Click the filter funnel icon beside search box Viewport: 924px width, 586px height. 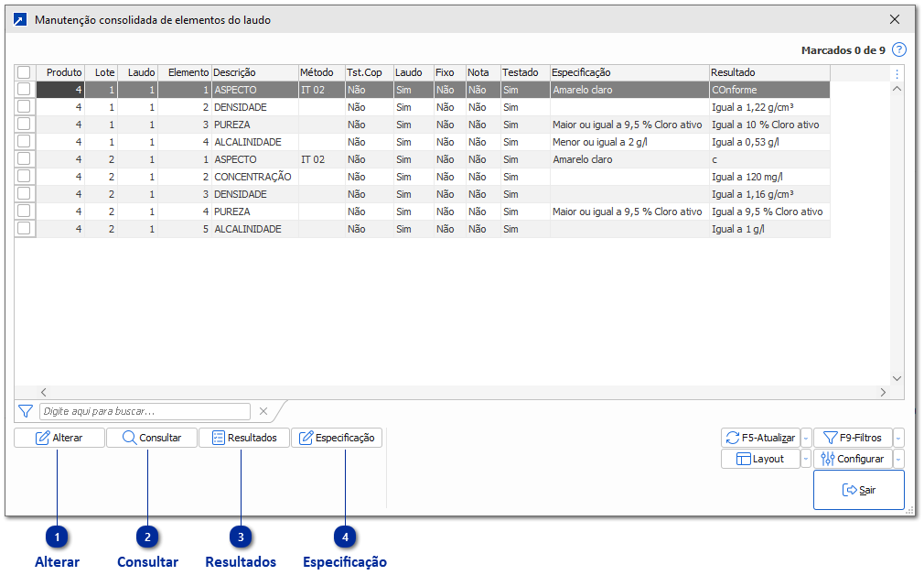click(26, 411)
